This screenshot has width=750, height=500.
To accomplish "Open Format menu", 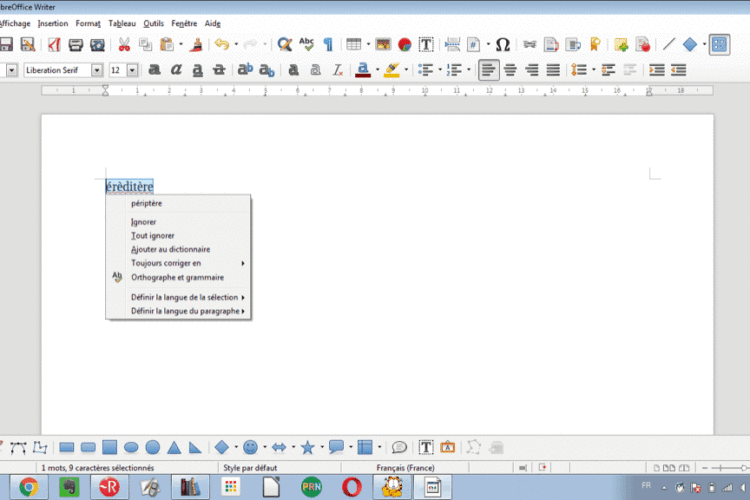I will tap(88, 23).
